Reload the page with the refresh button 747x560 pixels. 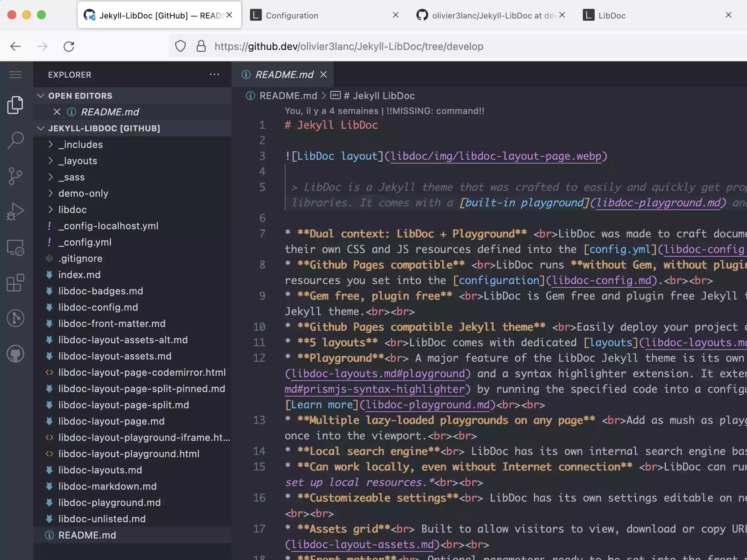tap(69, 46)
